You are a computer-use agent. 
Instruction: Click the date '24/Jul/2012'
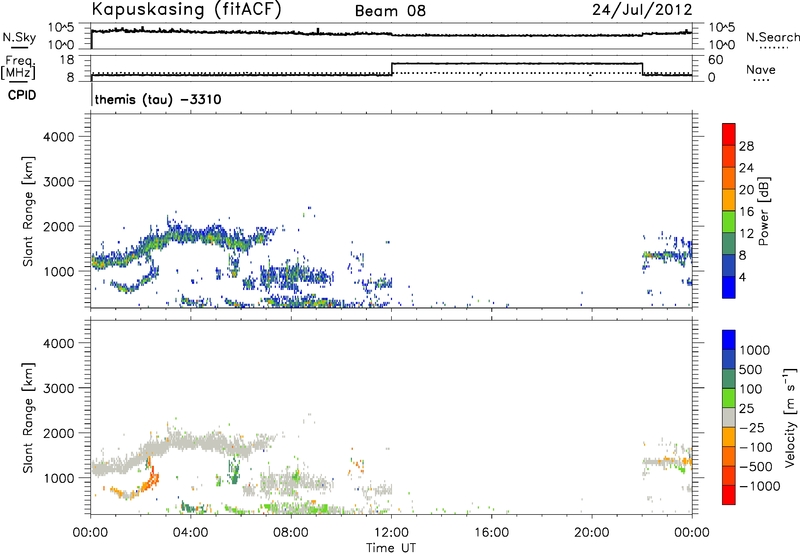(642, 10)
